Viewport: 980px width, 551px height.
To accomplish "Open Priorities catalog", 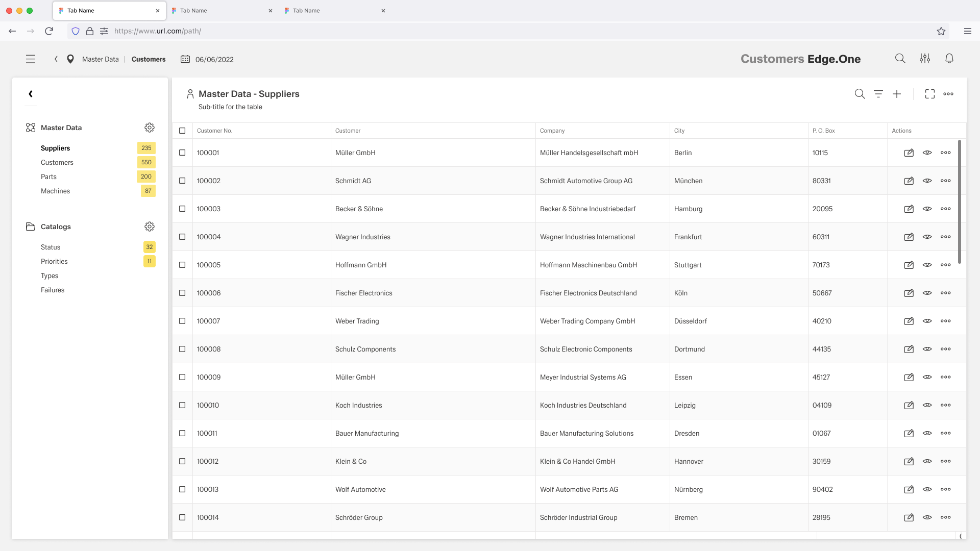I will click(x=54, y=261).
